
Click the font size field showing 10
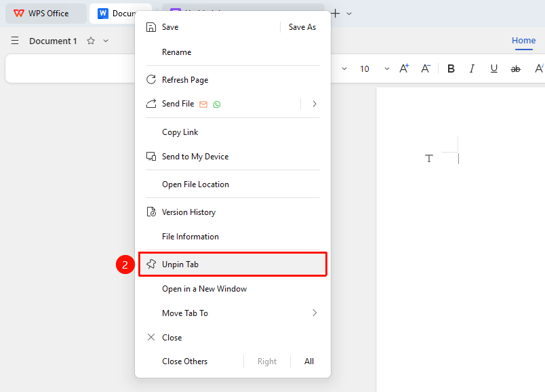tap(364, 69)
